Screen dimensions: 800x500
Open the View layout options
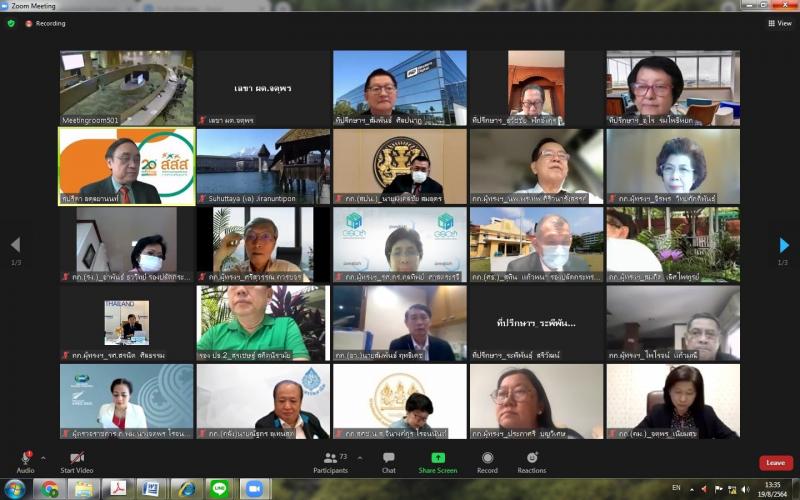[x=780, y=23]
